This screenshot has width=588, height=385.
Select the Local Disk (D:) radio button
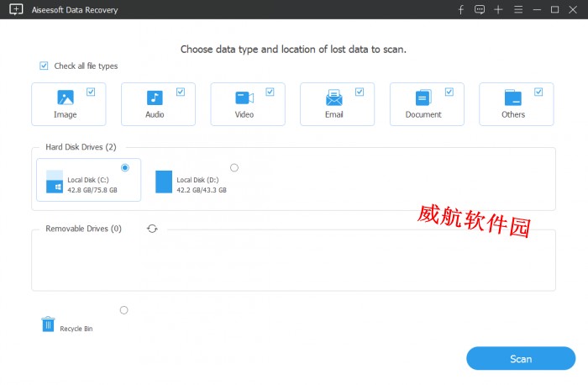pos(234,168)
